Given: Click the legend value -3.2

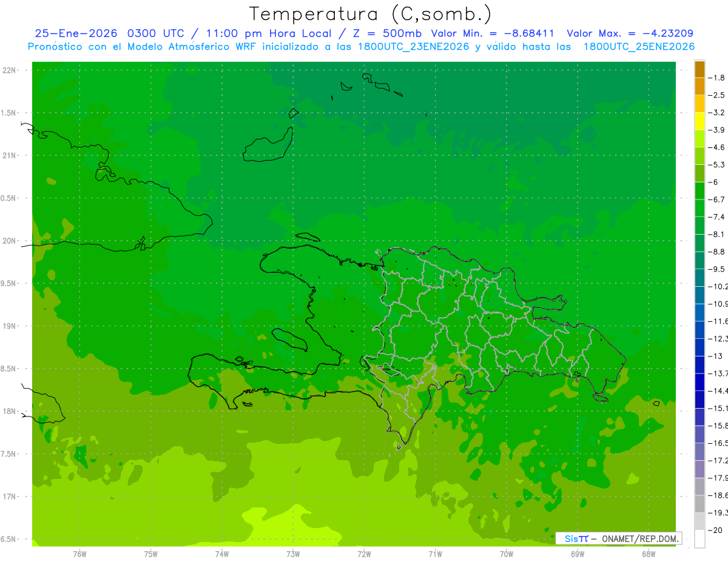Looking at the screenshot, I should pos(716,113).
